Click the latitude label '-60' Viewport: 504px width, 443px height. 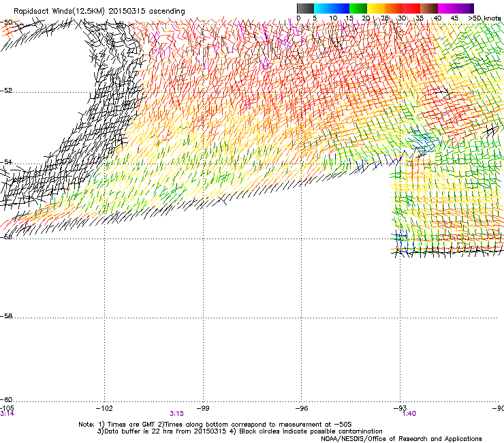[x=6, y=399]
